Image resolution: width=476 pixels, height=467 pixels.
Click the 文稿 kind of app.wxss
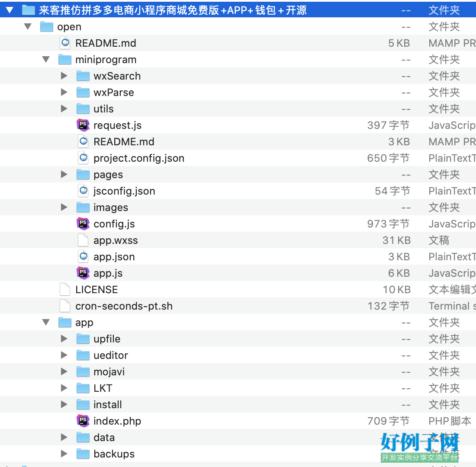(439, 240)
